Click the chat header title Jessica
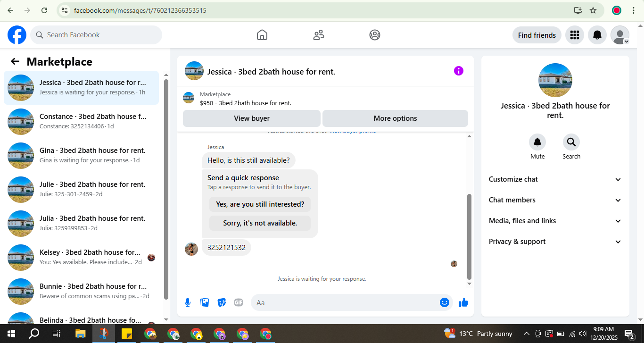This screenshot has width=644, height=343. [x=271, y=72]
